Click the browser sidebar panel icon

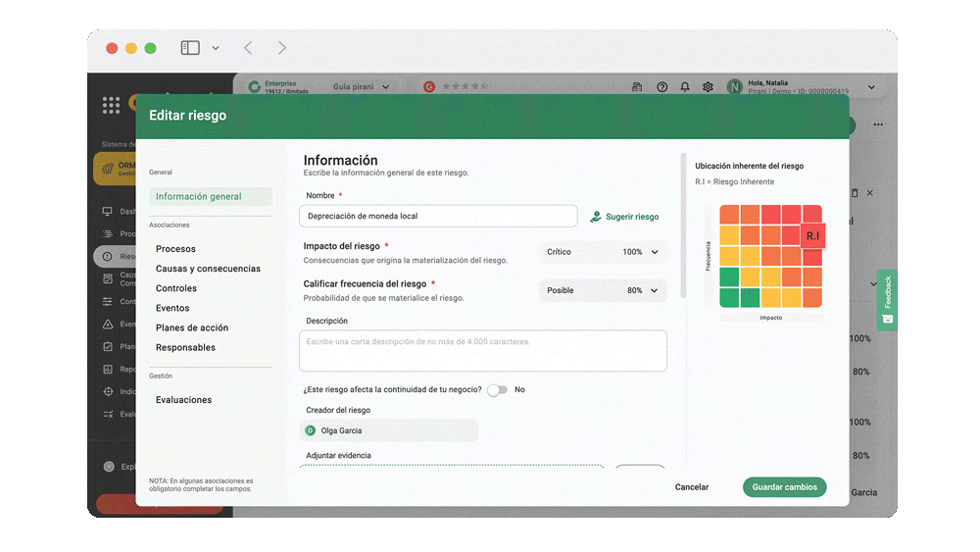tap(190, 48)
